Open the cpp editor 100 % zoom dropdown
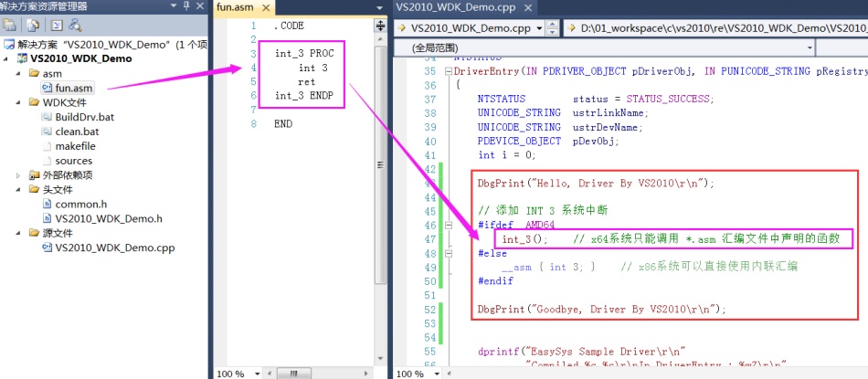This screenshot has height=379, width=868. coord(438,374)
